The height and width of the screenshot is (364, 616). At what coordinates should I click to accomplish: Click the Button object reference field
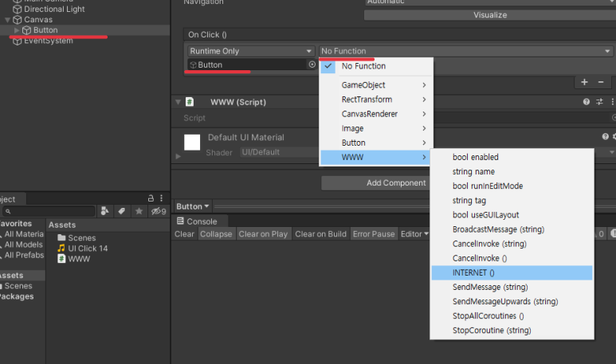point(248,65)
